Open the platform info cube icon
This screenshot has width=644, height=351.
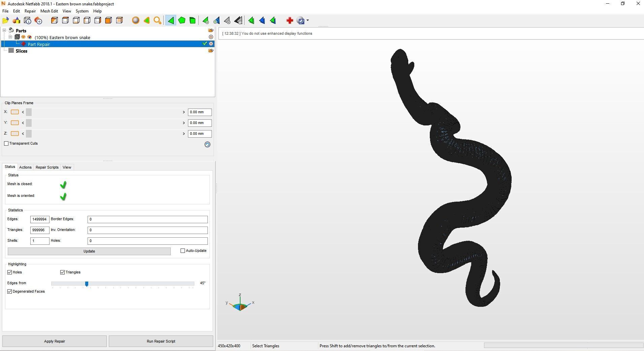28,21
